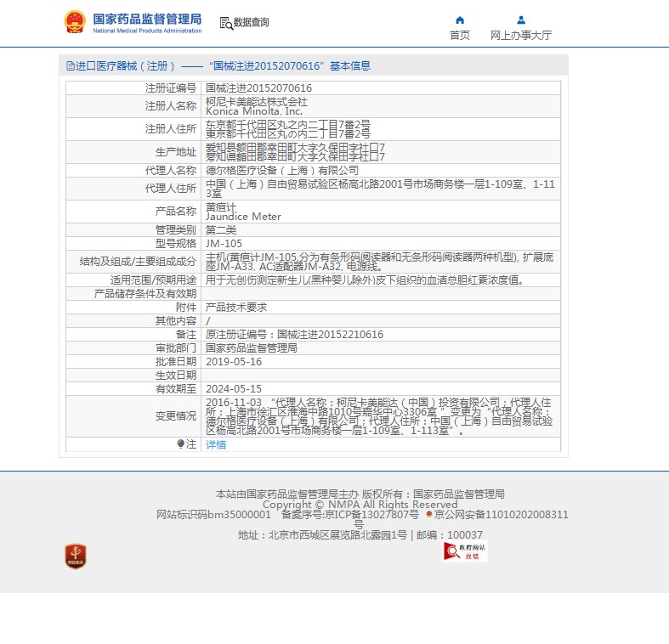The width and height of the screenshot is (669, 644).
Task: Select model value JM-105
Action: tap(224, 244)
